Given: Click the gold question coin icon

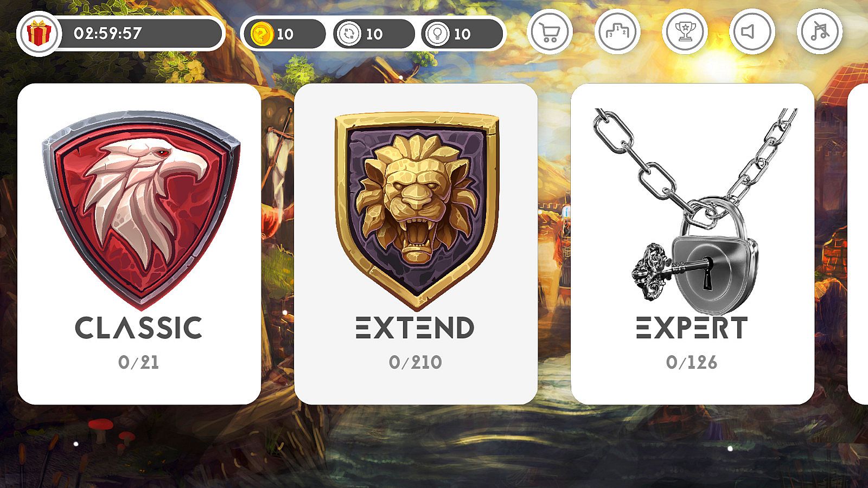Looking at the screenshot, I should point(261,34).
